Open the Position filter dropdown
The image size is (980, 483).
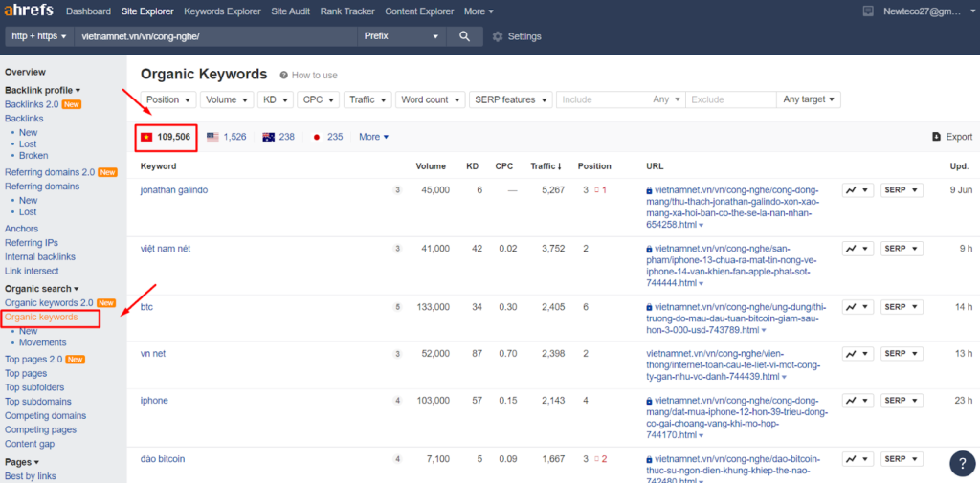point(168,99)
